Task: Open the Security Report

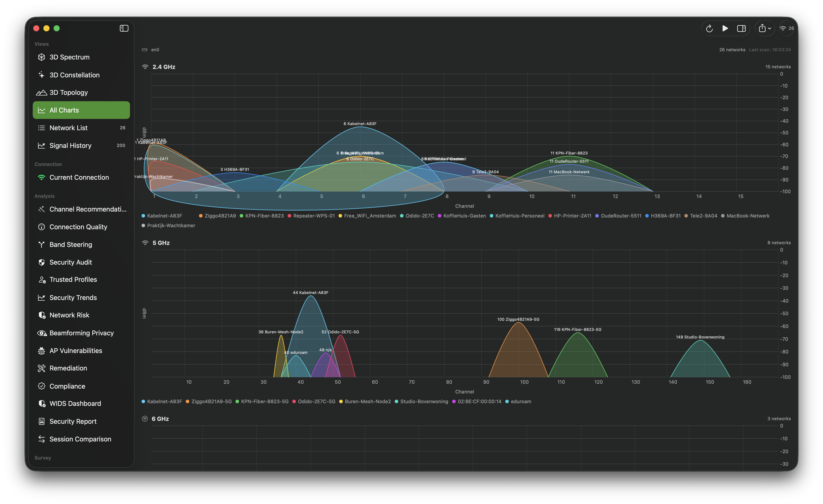Action: 81,422
